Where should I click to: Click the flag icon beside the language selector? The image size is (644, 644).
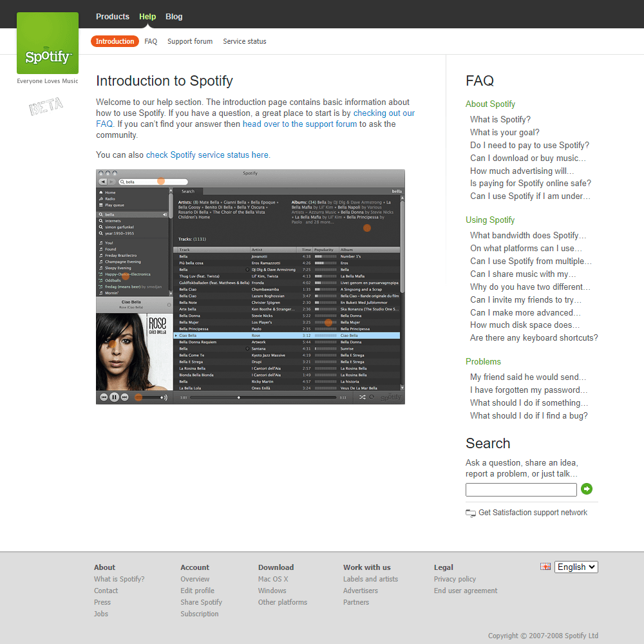pyautogui.click(x=545, y=567)
